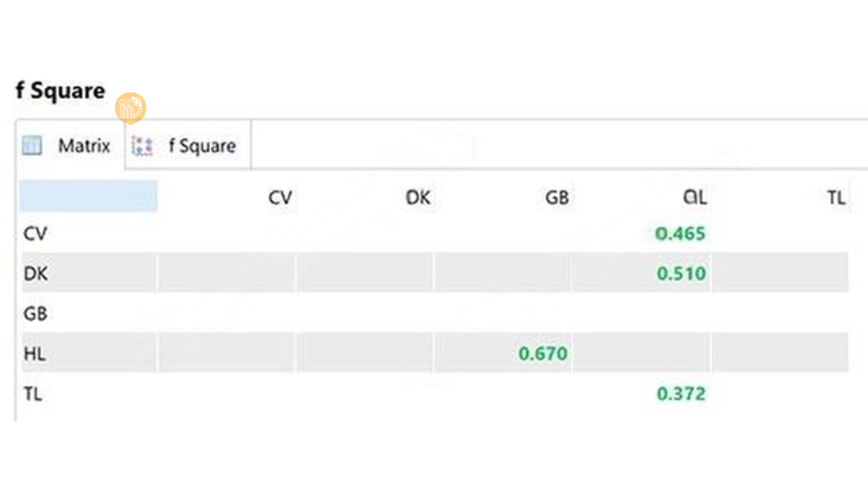The image size is (868, 488).
Task: Open the f Square tab
Action: click(188, 145)
